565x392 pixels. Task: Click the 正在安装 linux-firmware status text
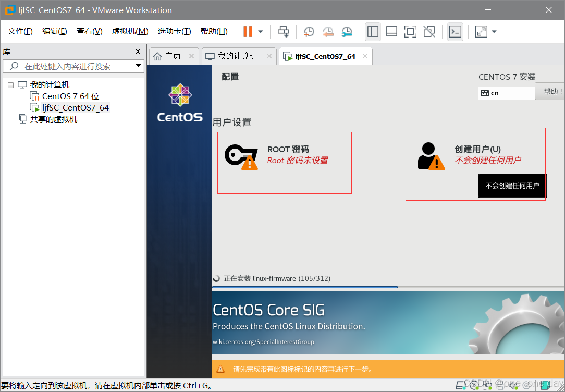tap(277, 278)
